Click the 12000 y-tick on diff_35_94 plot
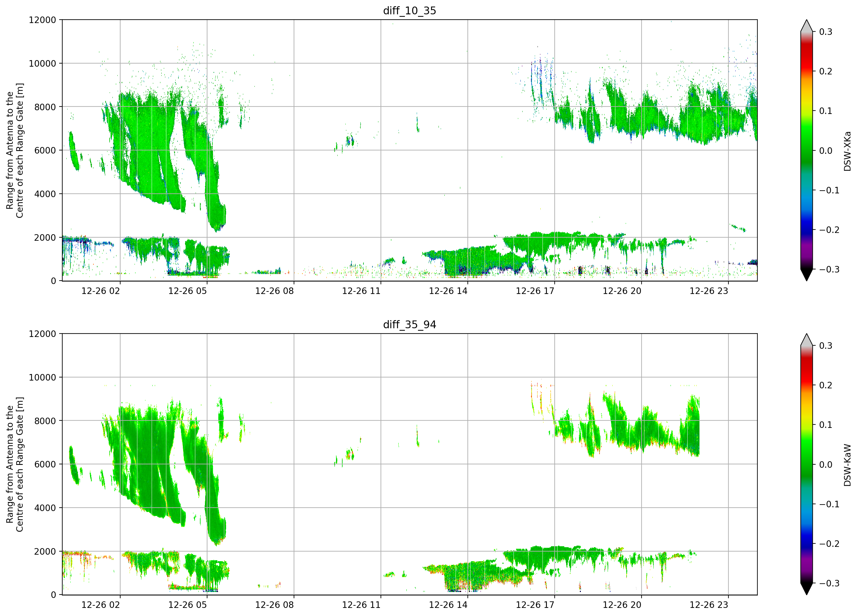This screenshot has width=858, height=616. pos(42,334)
